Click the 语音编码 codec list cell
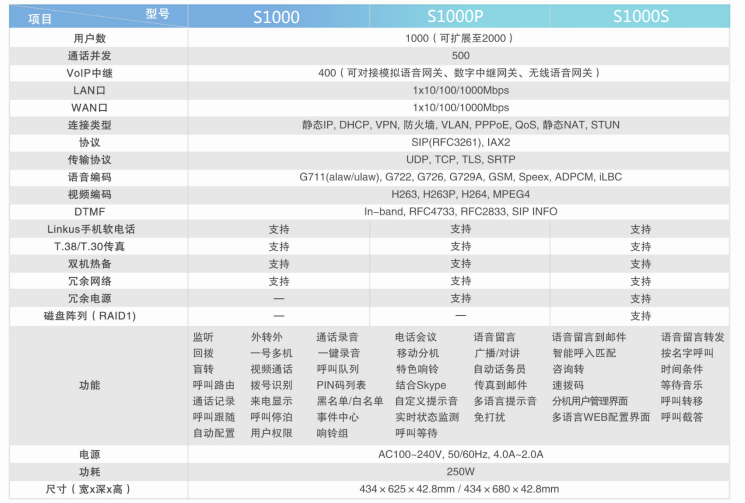This screenshot has width=745, height=503. pos(460,177)
